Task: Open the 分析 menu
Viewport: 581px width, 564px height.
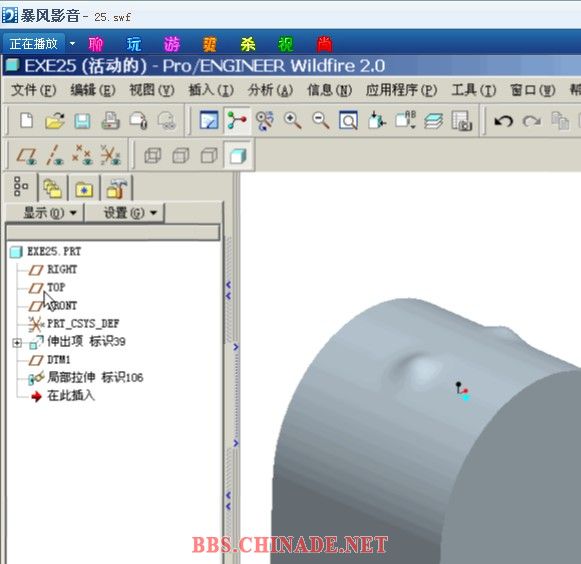Action: [x=270, y=90]
